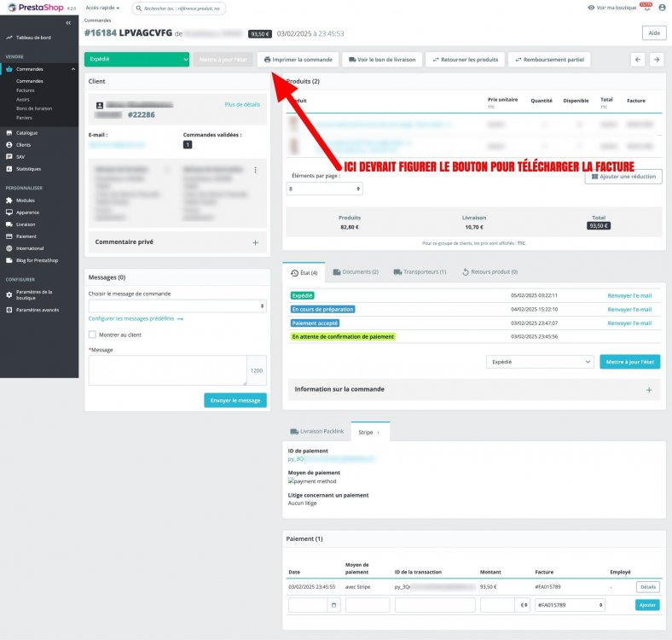Switch to the État (4) tab
Screen dimensions: 672x640
[304, 273]
